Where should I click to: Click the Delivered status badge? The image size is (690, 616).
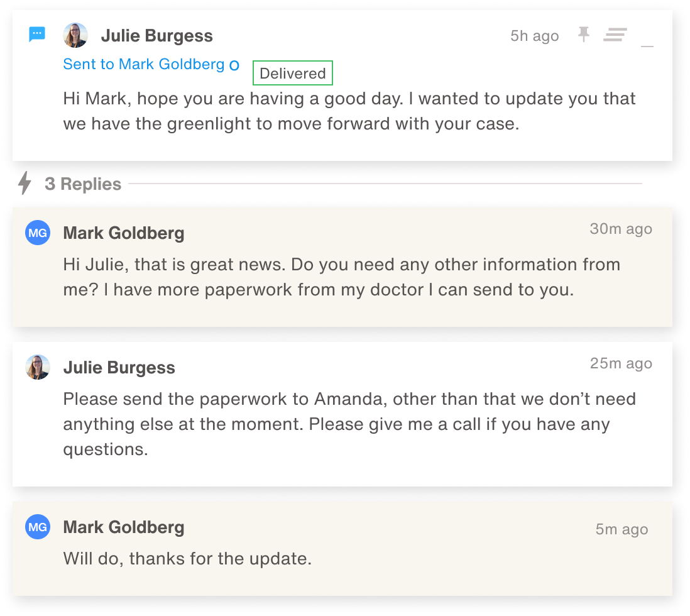(293, 73)
